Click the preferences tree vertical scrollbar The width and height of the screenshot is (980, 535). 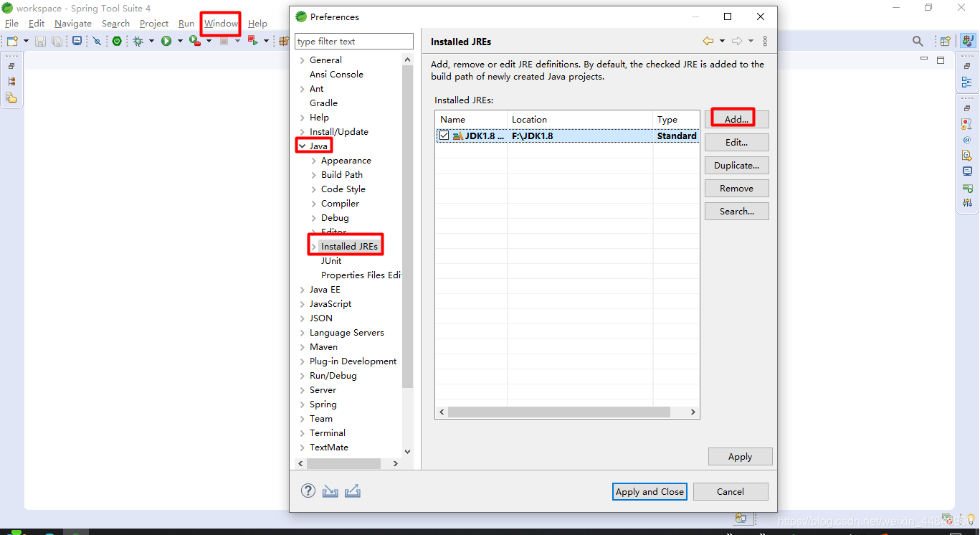(408, 227)
